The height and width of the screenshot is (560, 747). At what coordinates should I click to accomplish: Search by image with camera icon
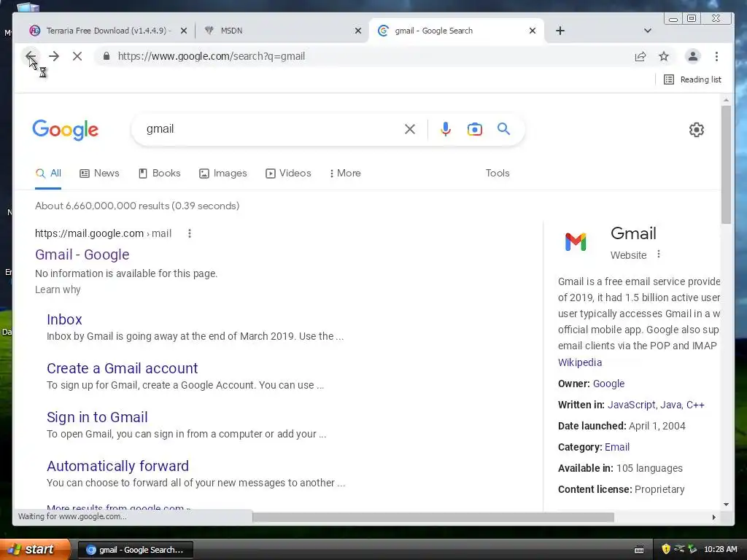click(474, 129)
